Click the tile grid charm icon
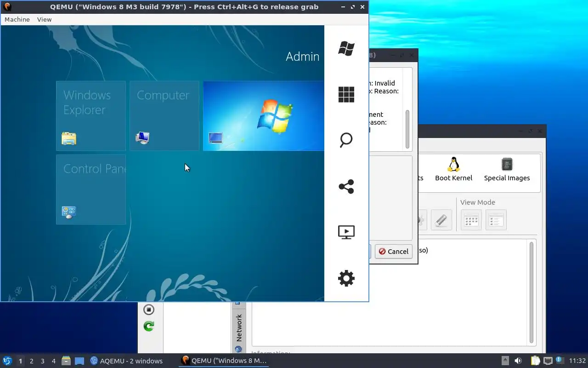 (x=346, y=94)
